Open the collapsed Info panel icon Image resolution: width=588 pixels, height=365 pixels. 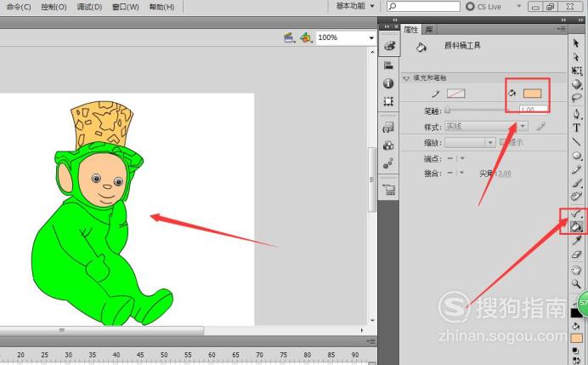[388, 83]
